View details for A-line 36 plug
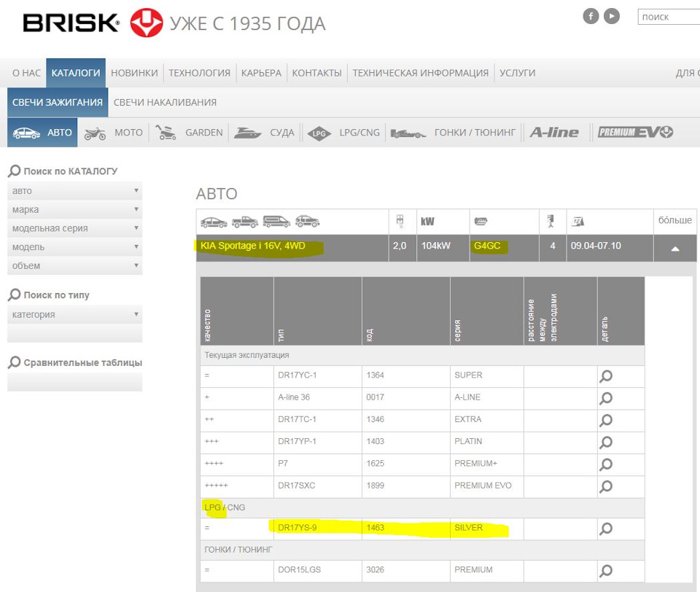 (606, 398)
